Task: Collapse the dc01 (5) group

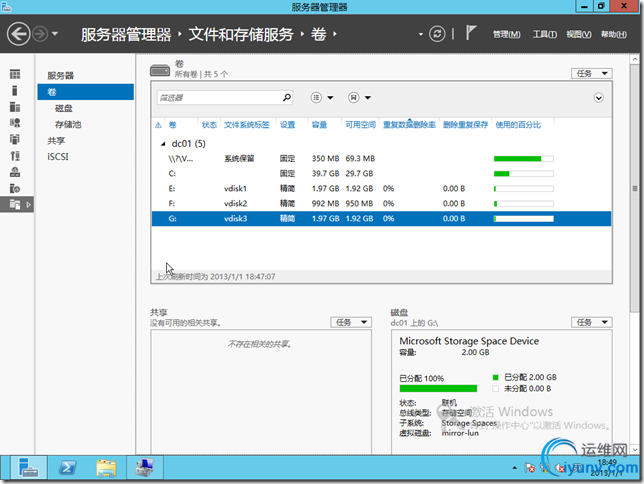Action: (x=163, y=144)
